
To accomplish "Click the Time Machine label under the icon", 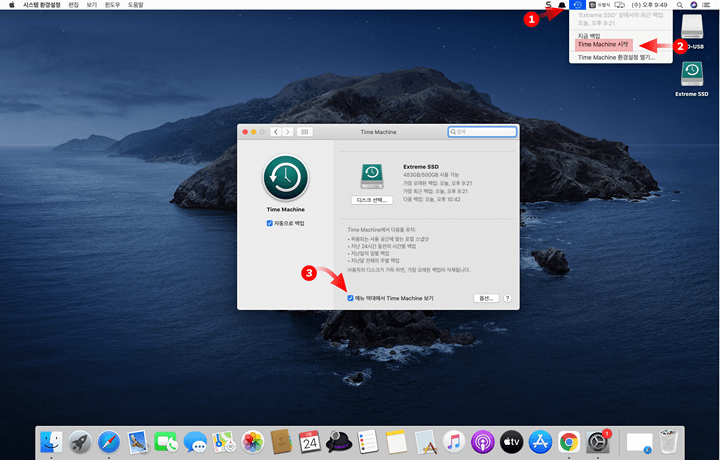I will tap(286, 209).
